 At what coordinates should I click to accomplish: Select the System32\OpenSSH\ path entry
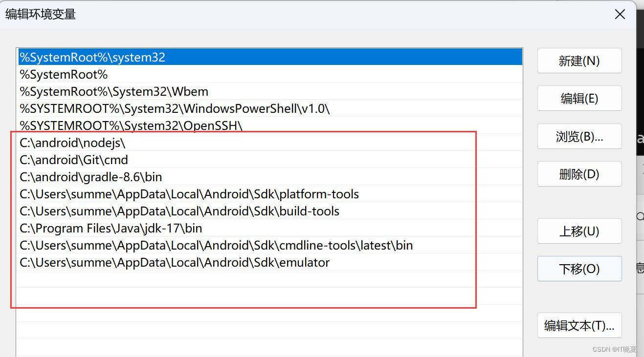tap(270, 126)
